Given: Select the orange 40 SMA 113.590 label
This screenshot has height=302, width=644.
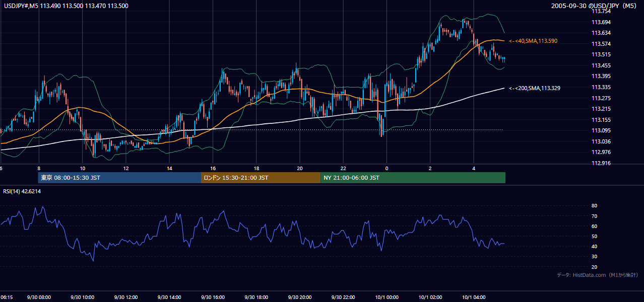Looking at the screenshot, I should pyautogui.click(x=533, y=41).
